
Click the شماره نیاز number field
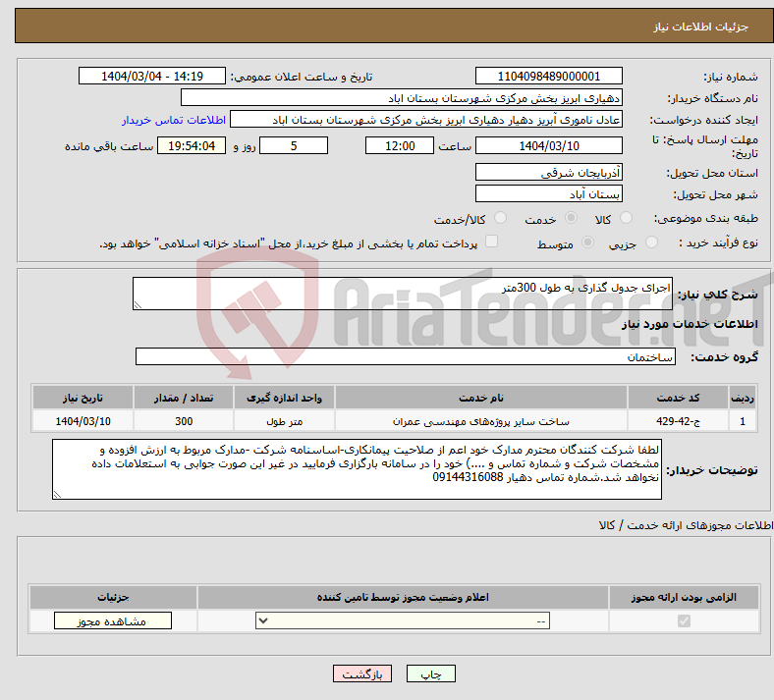click(548, 76)
